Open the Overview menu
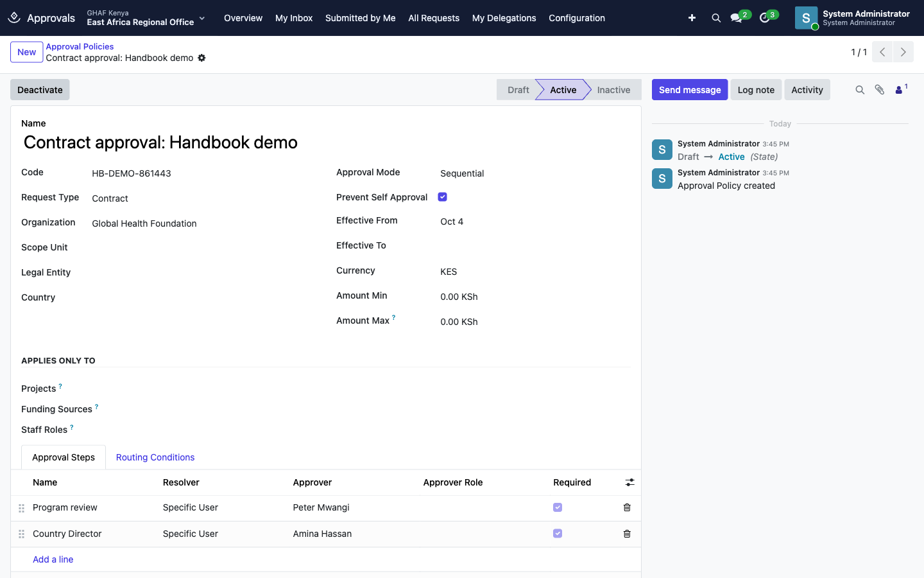 point(243,18)
